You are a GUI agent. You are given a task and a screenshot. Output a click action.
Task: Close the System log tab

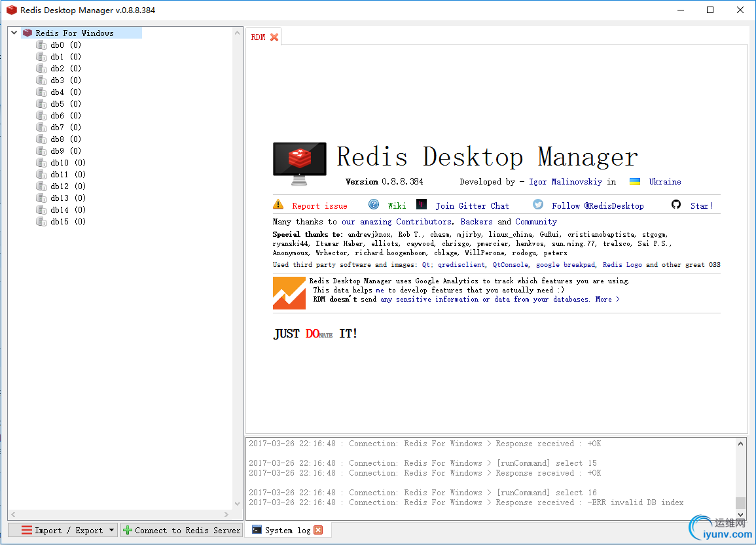click(318, 530)
